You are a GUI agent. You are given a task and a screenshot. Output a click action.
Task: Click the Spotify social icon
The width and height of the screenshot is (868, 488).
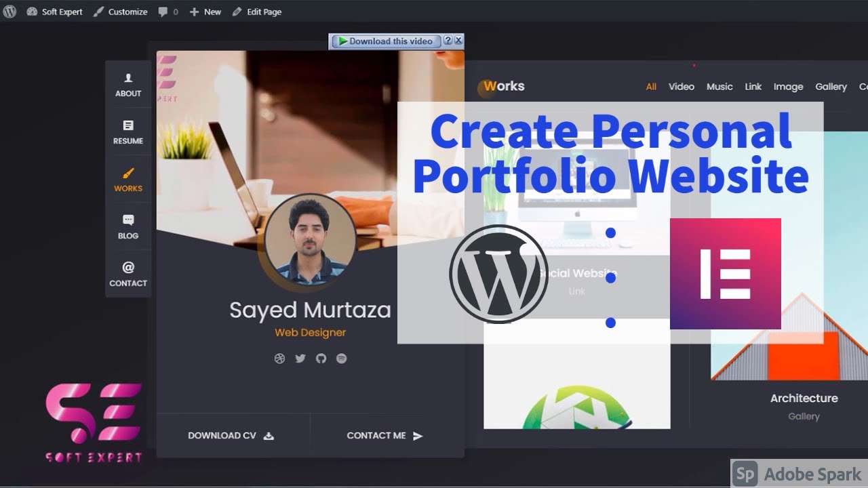click(342, 359)
